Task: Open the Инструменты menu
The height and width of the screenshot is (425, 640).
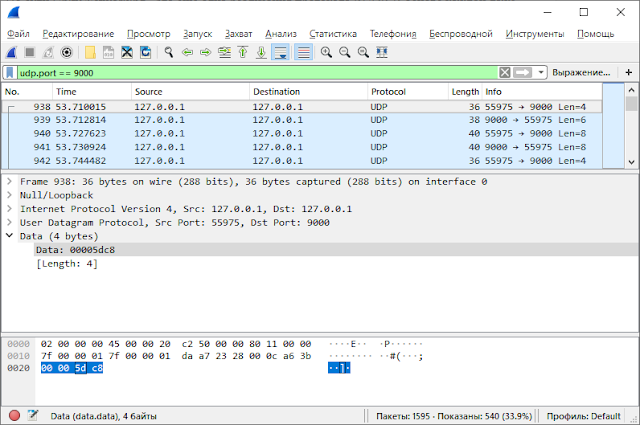Action: (x=535, y=34)
